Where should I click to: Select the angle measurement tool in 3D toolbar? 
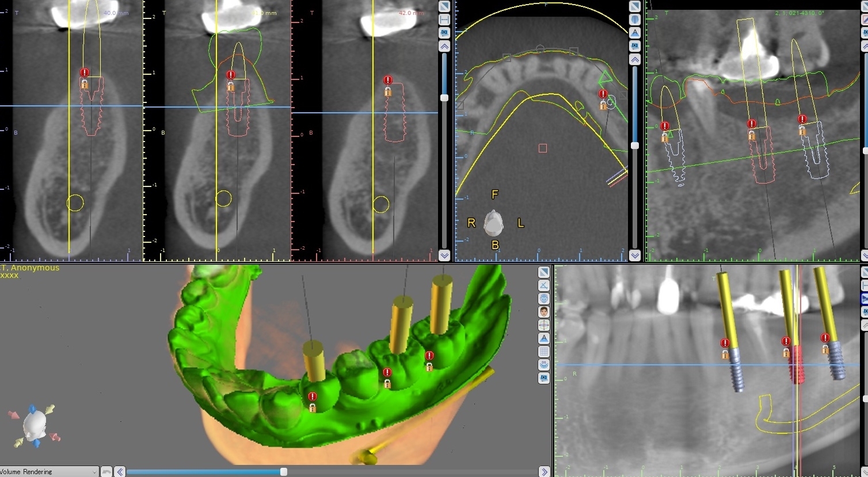point(544,285)
